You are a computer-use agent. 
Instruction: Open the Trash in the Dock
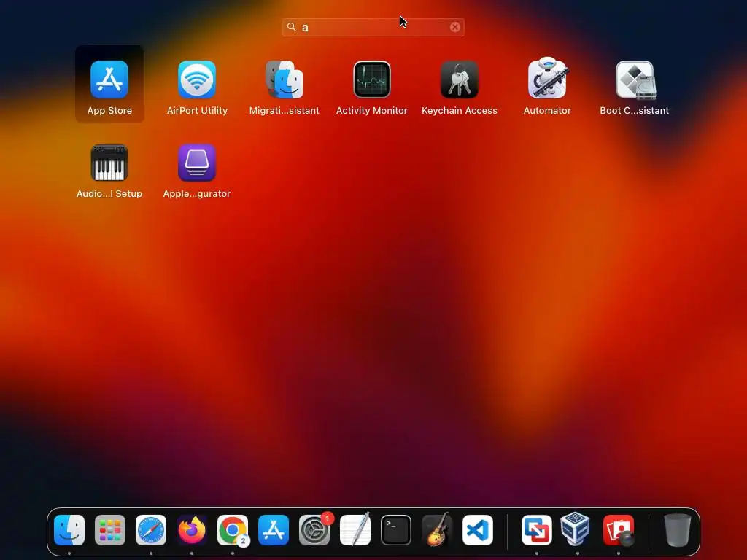(678, 530)
